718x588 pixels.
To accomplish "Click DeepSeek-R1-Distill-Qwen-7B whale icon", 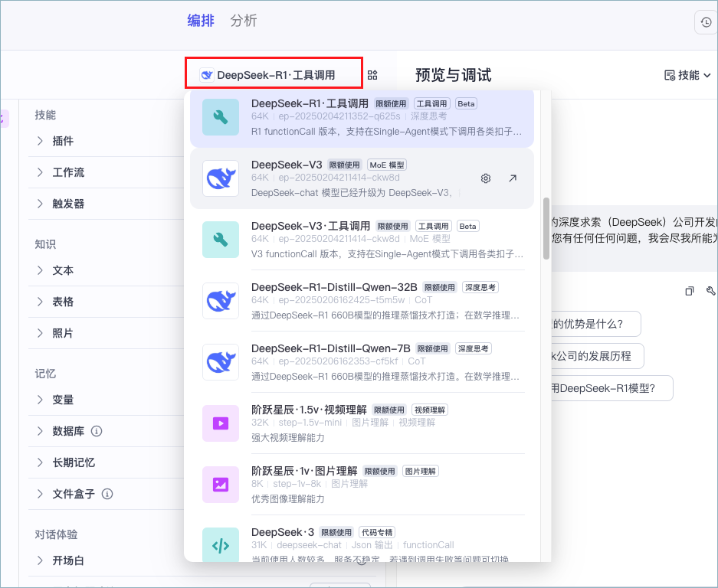I will [x=220, y=362].
